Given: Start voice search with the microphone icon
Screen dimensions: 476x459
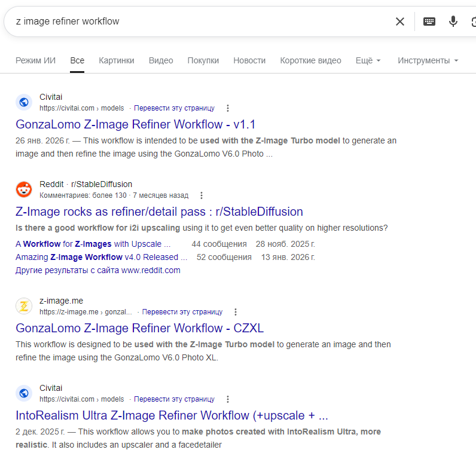Looking at the screenshot, I should 453,22.
